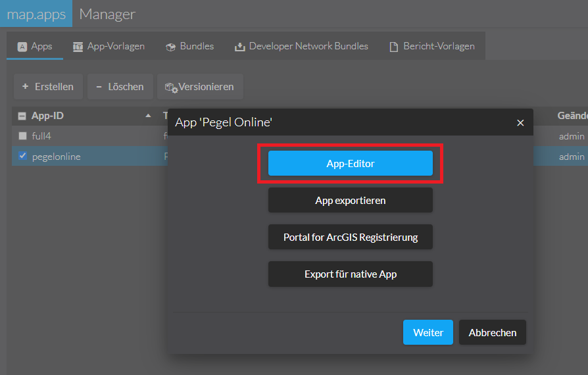Confirm with the Weiter button
Image resolution: width=588 pixels, height=375 pixels.
pyautogui.click(x=428, y=332)
